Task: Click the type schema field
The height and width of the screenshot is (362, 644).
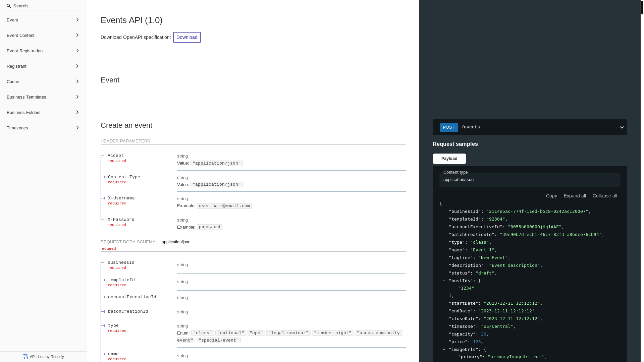Action: click(x=113, y=326)
